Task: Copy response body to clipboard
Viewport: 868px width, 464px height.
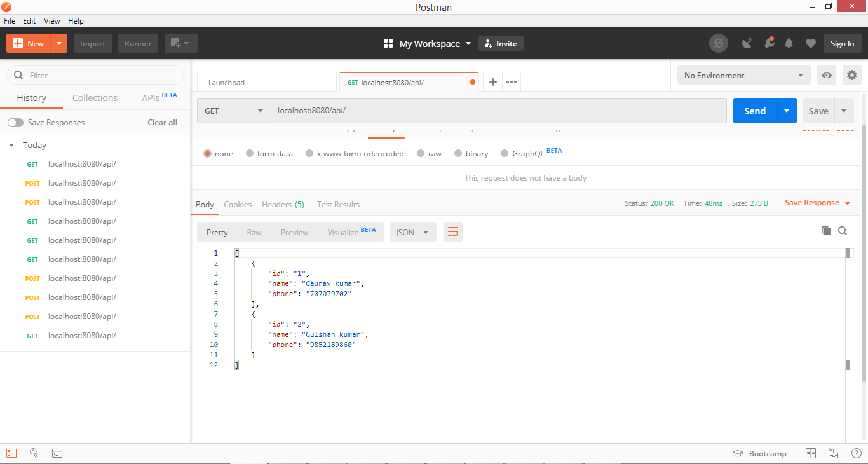Action: click(825, 231)
